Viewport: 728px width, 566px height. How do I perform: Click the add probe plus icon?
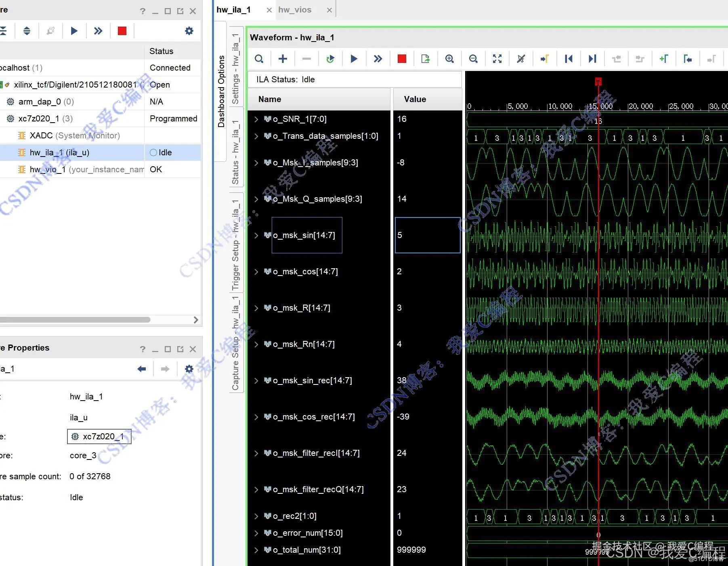283,59
